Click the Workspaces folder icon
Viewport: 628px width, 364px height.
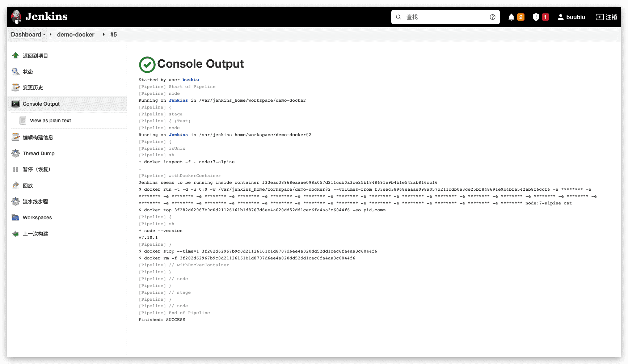[x=16, y=217]
